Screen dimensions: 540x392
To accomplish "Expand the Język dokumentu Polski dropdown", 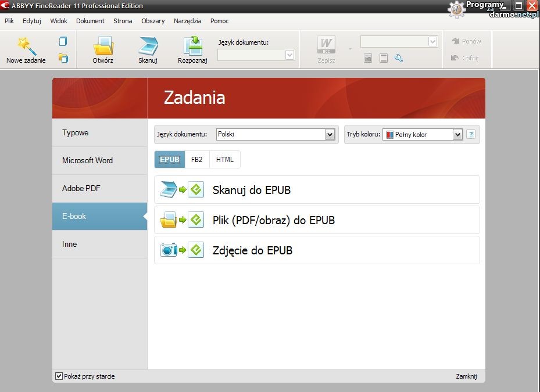I will tap(330, 135).
